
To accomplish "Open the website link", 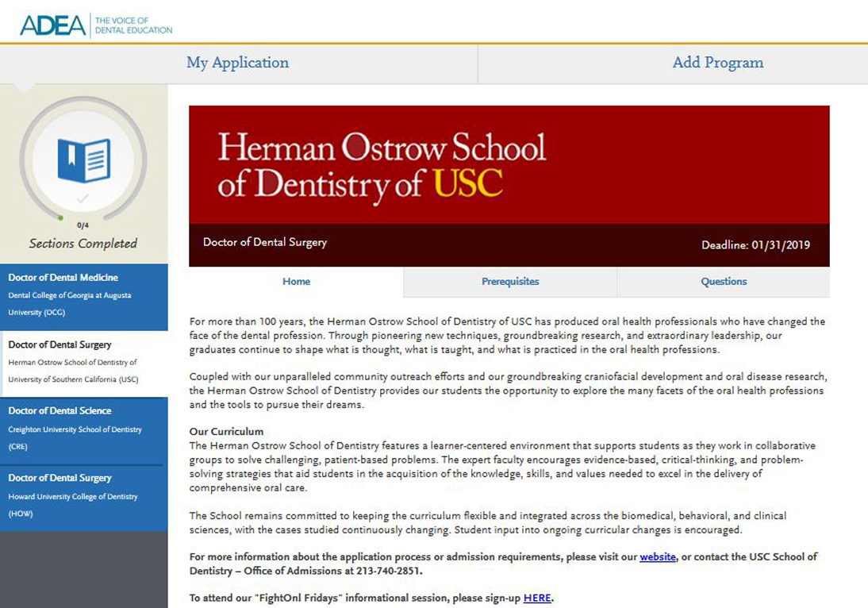I will click(658, 556).
